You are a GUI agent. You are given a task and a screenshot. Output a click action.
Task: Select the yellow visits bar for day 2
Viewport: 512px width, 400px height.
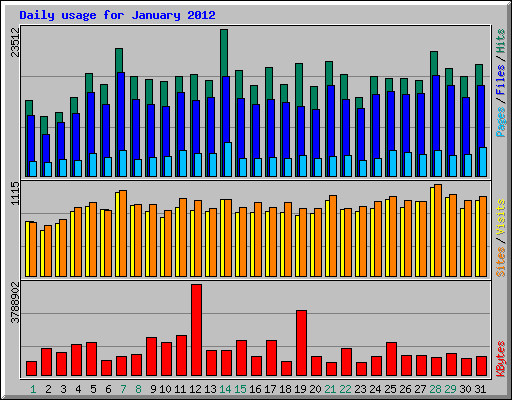pos(42,253)
